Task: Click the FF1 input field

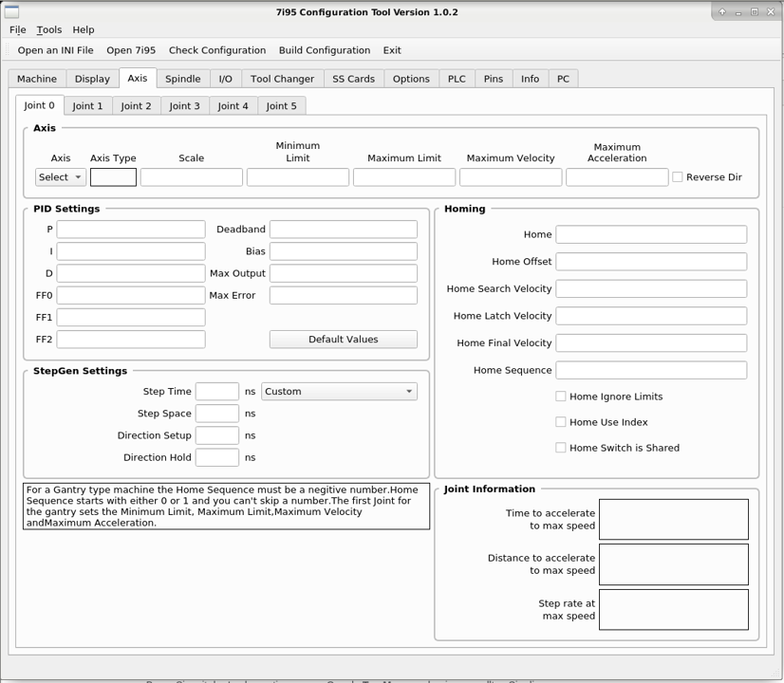Action: [x=131, y=317]
